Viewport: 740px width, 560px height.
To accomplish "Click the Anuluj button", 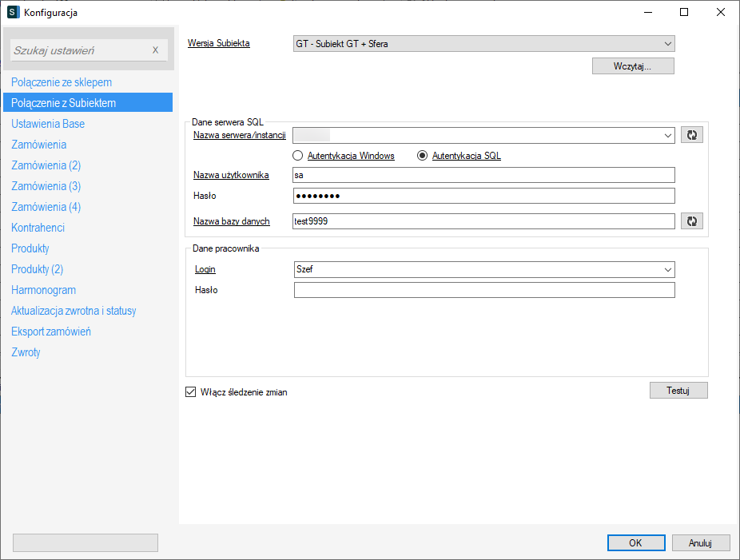I will point(700,543).
